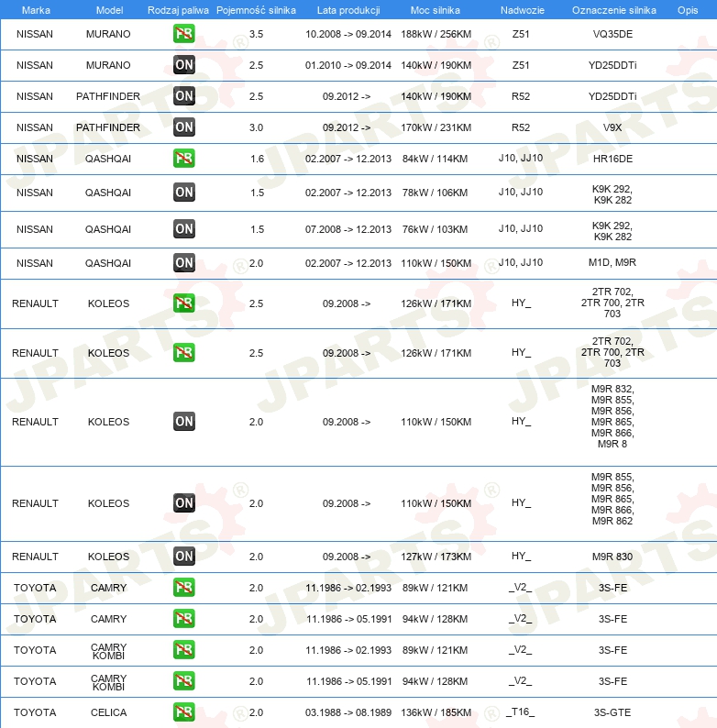Click power value 188kW / 256KM
This screenshot has width=717, height=728.
click(436, 34)
